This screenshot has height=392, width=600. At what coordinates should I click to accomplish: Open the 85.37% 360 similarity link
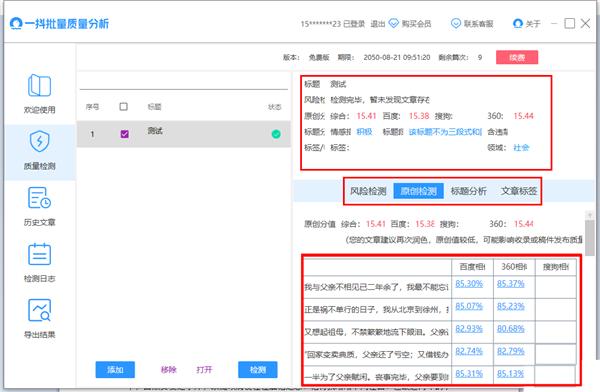(x=510, y=284)
